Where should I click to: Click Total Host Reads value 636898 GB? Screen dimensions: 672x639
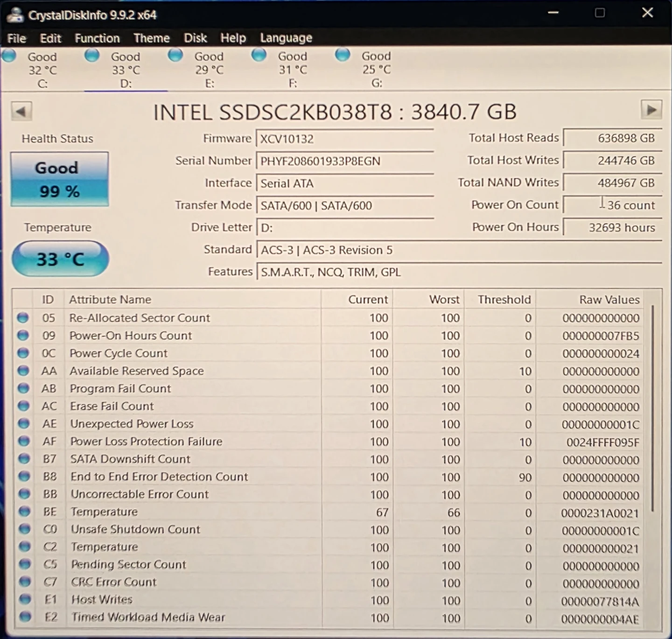[x=613, y=138]
